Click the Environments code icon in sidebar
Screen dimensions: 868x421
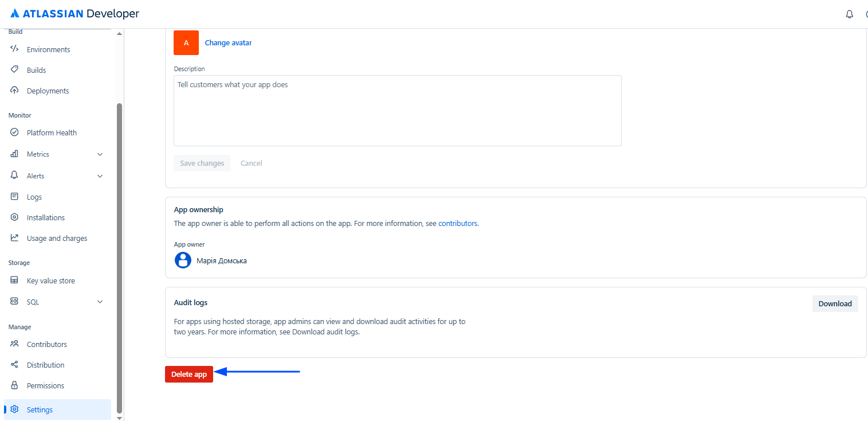pos(15,49)
